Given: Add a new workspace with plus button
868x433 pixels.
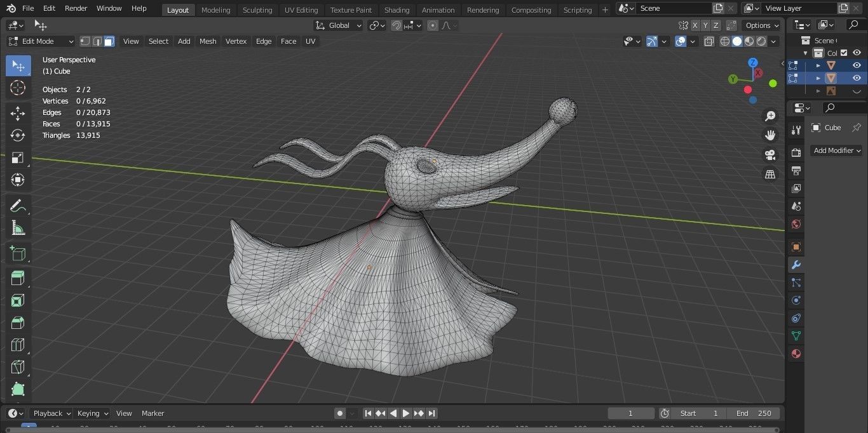Looking at the screenshot, I should (x=605, y=10).
